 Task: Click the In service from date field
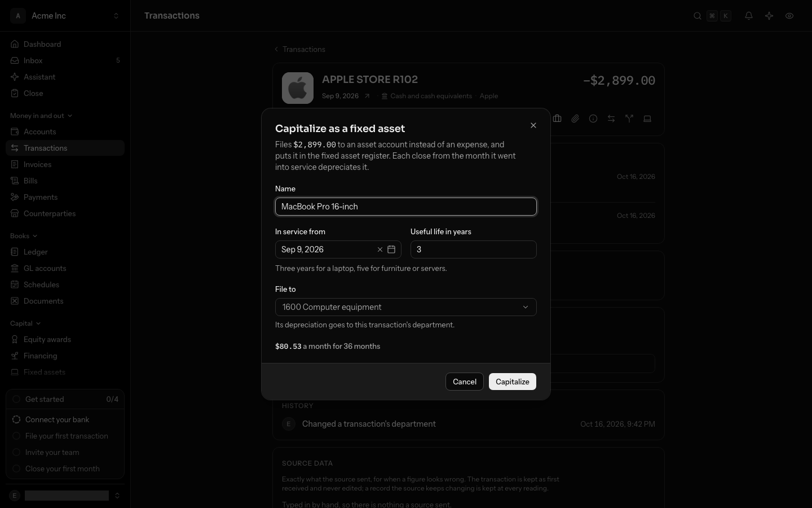[338, 249]
